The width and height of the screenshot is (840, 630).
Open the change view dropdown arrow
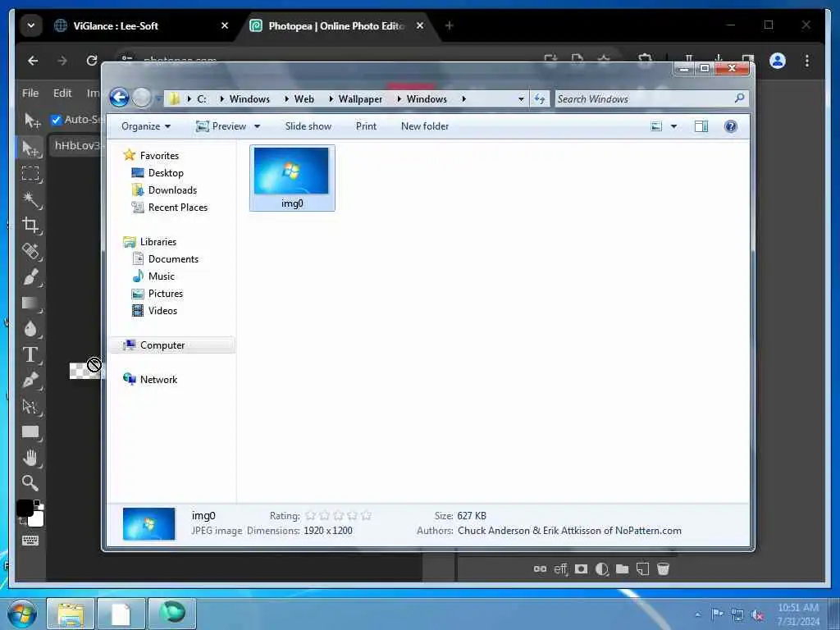(x=674, y=126)
